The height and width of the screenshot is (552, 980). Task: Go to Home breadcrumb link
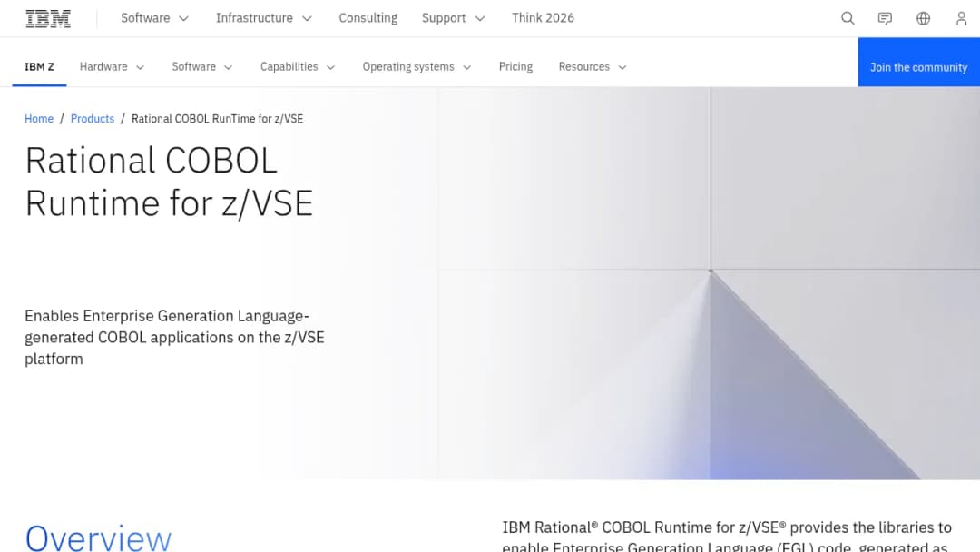point(39,119)
